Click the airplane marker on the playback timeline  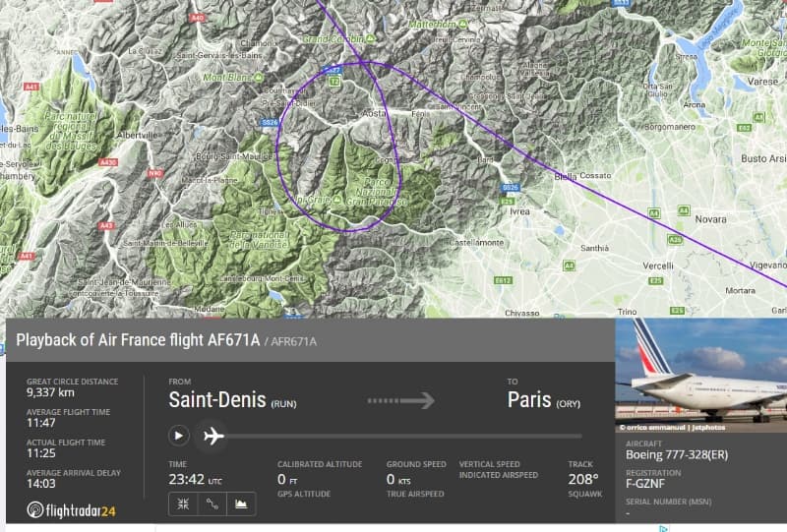tap(211, 435)
